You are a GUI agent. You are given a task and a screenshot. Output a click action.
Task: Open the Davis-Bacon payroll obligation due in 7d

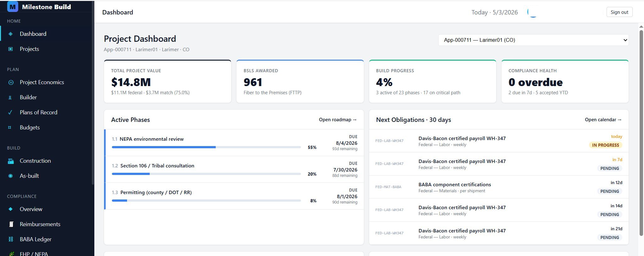pos(499,164)
